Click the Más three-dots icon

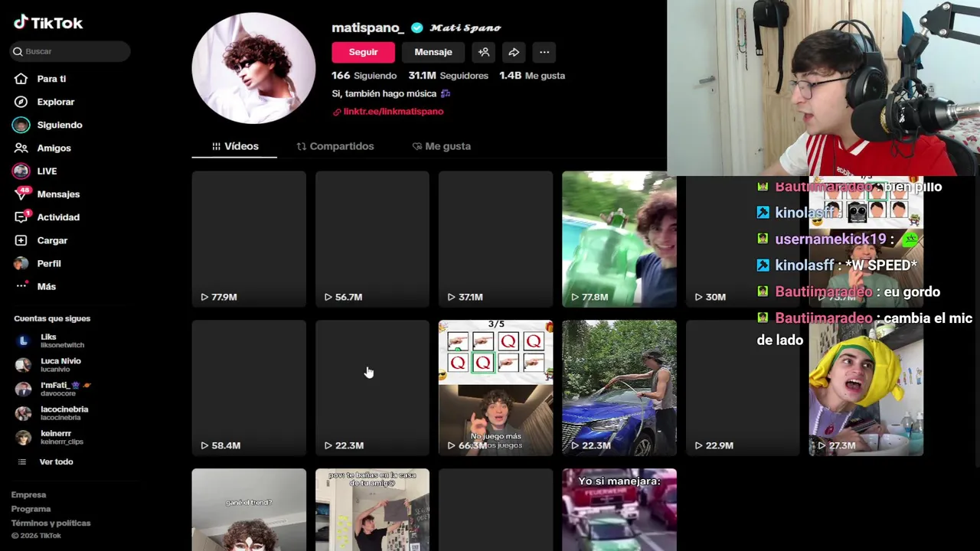[21, 286]
